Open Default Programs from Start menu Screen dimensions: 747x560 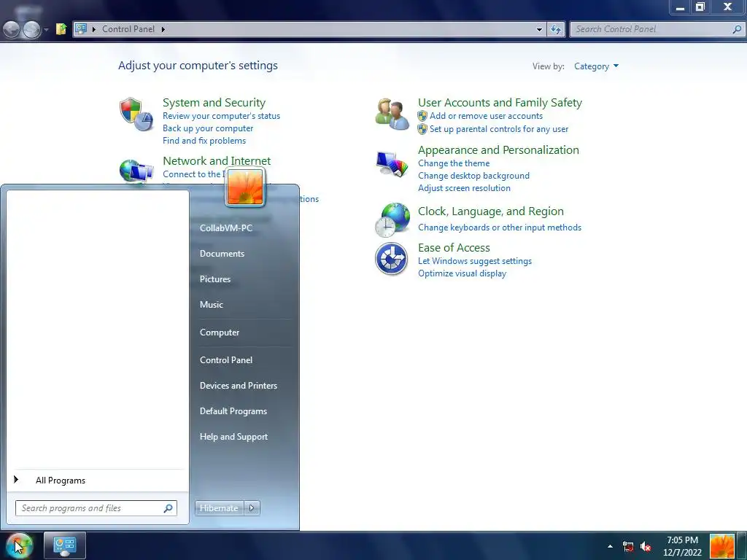click(x=233, y=411)
